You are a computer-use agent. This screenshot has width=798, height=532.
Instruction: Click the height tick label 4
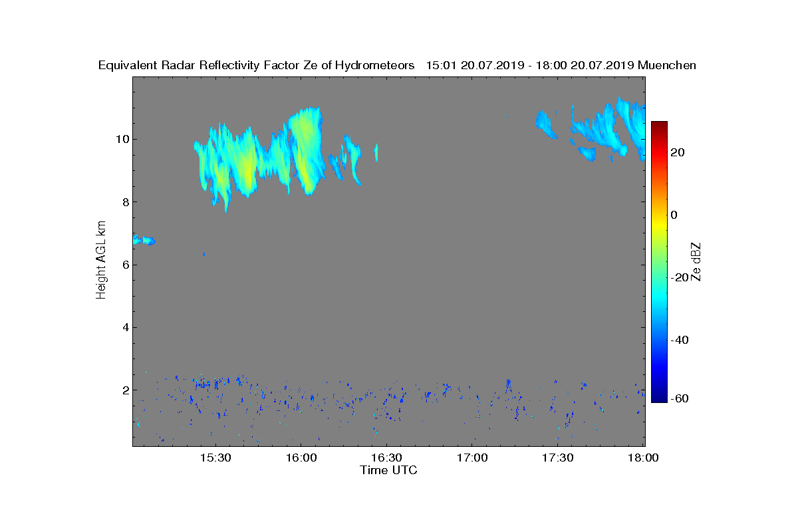[x=125, y=327]
